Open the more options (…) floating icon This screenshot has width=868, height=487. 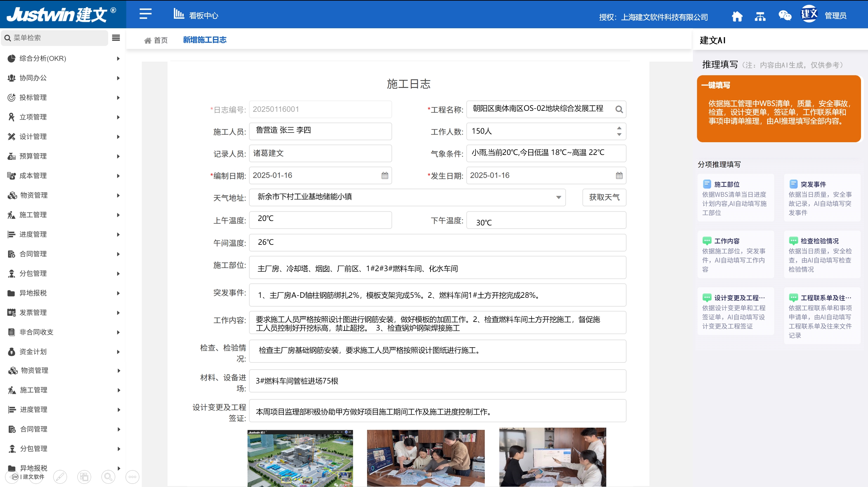(x=132, y=477)
